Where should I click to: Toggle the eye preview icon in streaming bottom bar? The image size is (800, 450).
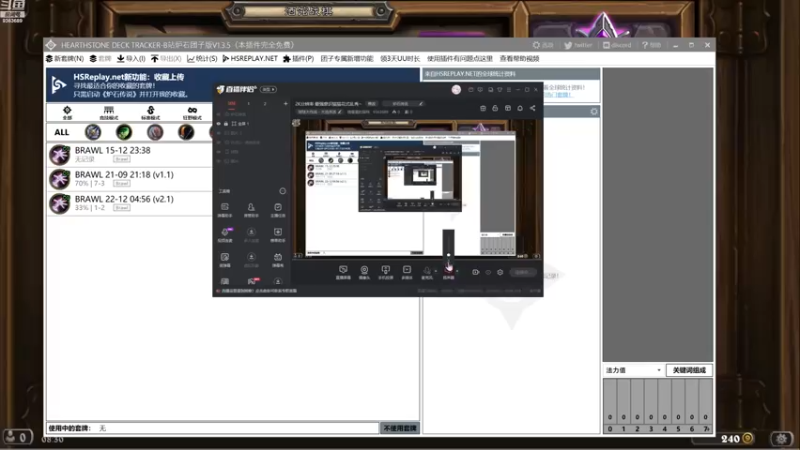(488, 272)
